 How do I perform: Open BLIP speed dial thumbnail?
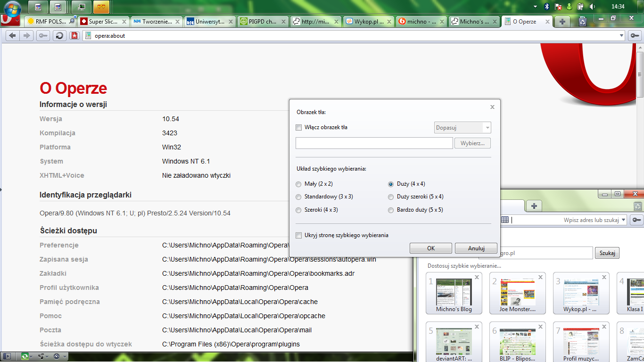coord(517,341)
